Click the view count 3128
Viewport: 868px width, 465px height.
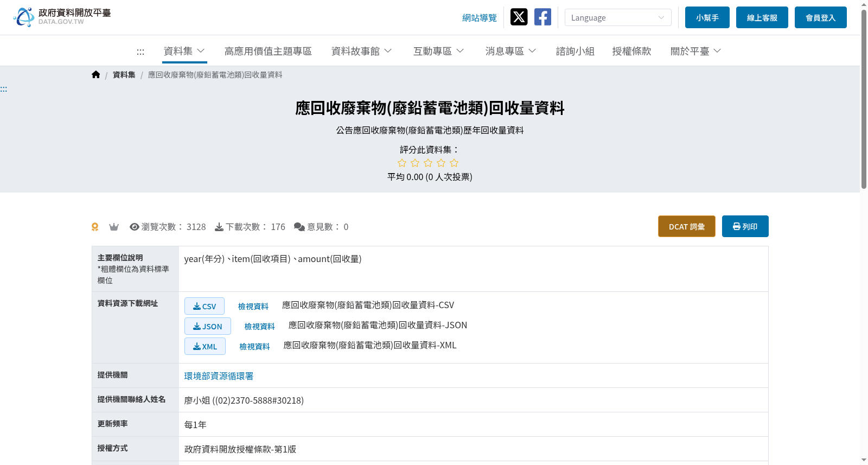click(196, 227)
